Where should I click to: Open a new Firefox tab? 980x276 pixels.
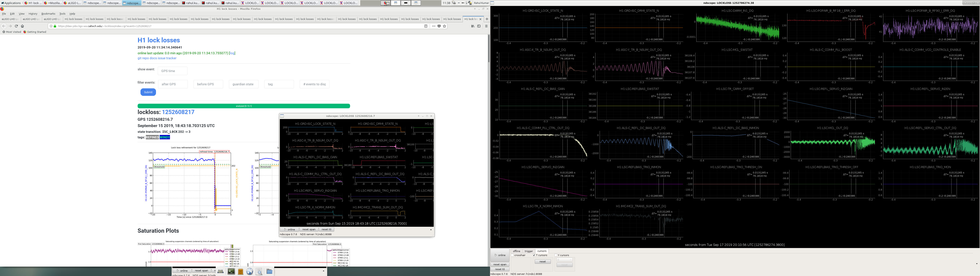[487, 19]
